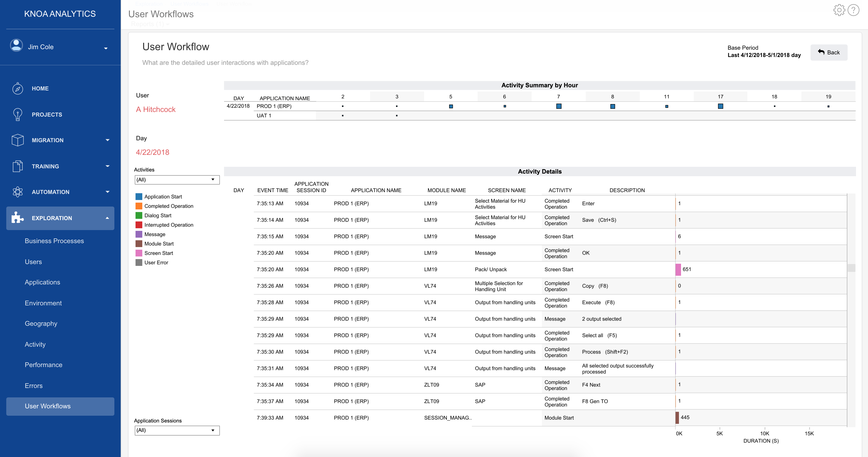Open the Activities filter dropdown
The height and width of the screenshot is (457, 868).
tap(177, 180)
